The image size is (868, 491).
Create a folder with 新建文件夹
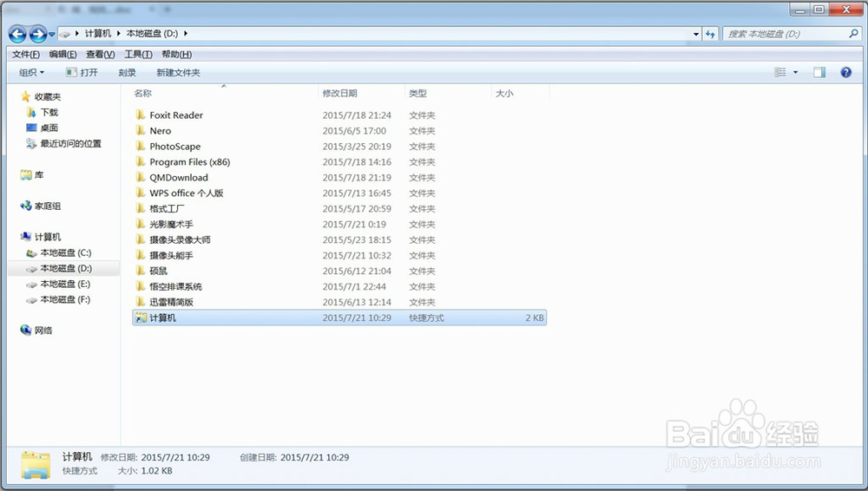tap(178, 73)
